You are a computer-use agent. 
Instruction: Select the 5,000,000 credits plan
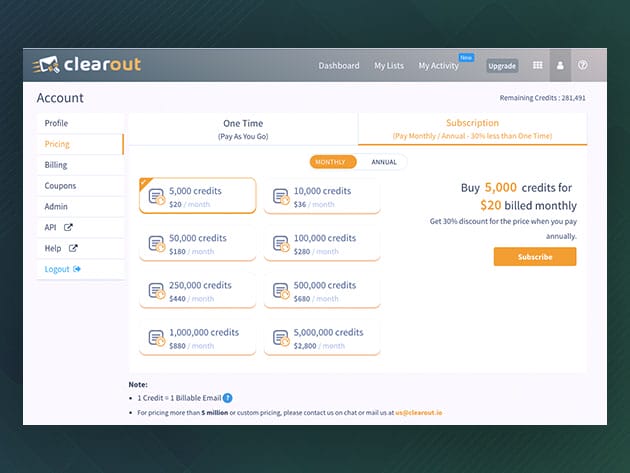click(x=322, y=338)
